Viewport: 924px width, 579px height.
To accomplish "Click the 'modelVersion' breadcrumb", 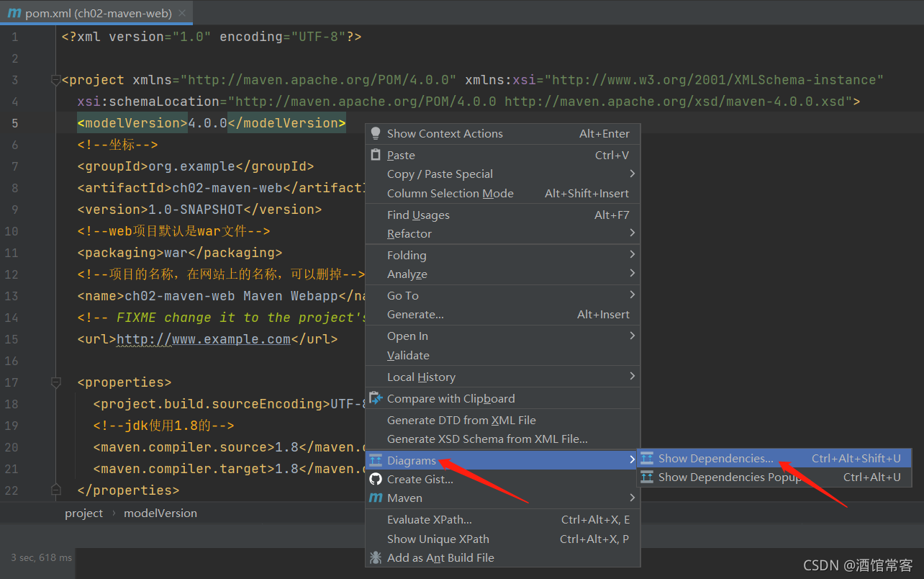I will click(160, 513).
